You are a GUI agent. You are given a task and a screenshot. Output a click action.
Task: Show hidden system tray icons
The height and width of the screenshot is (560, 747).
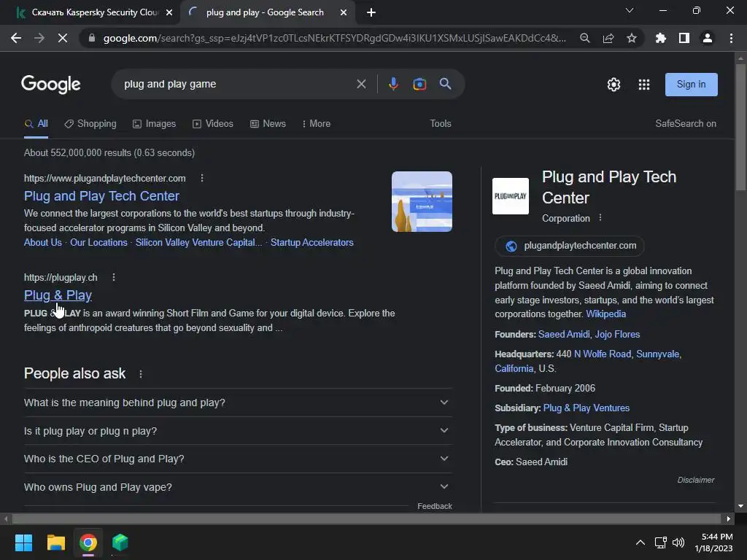coord(640,542)
